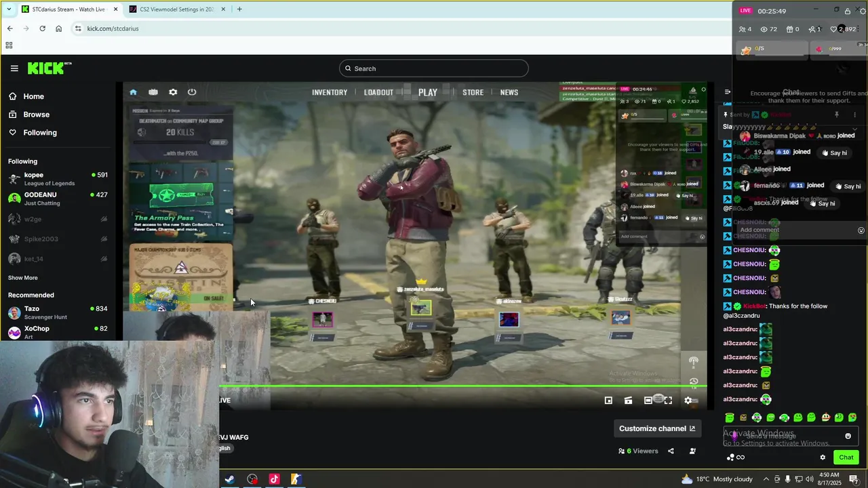Click the 0/999 rose goal bar
868x488 pixels.
pos(839,49)
